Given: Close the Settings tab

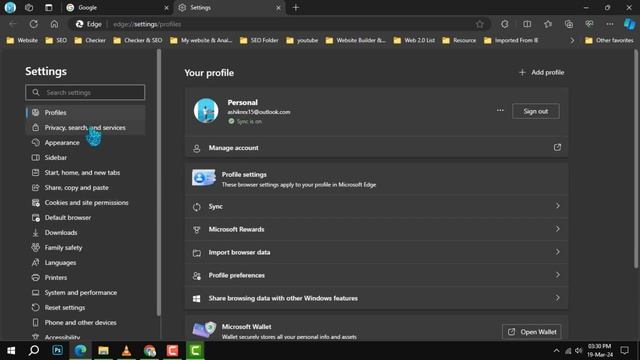Looking at the screenshot, I should (278, 7).
